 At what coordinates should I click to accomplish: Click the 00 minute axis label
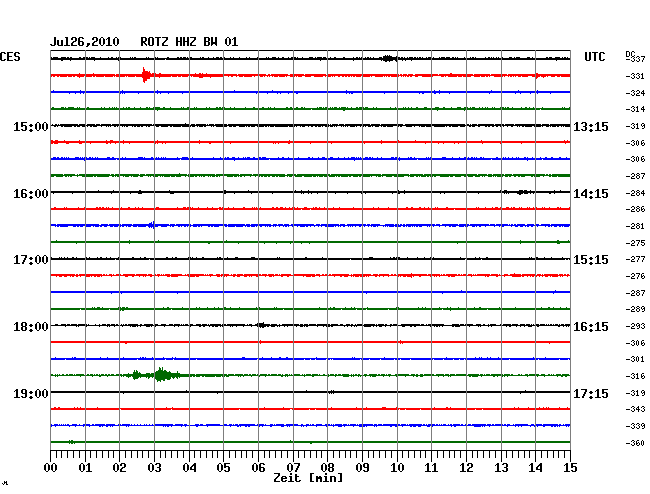(x=51, y=468)
